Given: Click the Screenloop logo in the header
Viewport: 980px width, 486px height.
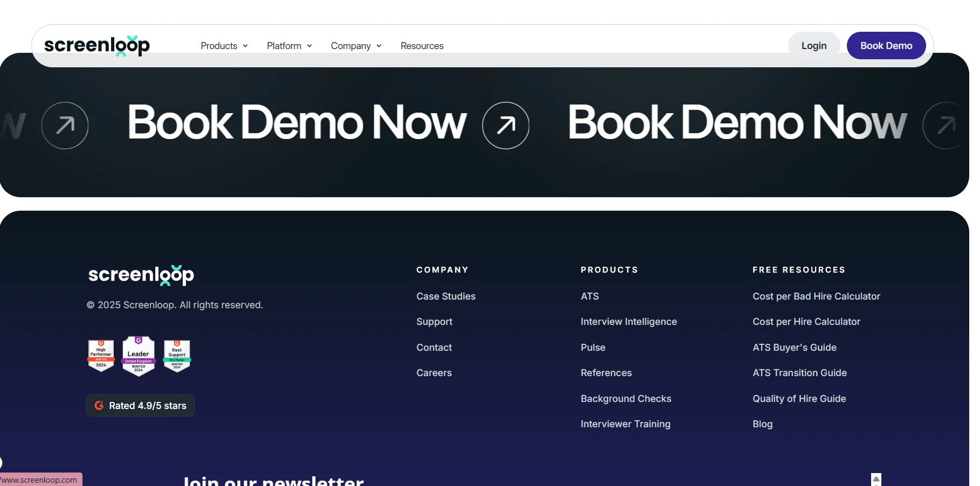Looking at the screenshot, I should (97, 46).
